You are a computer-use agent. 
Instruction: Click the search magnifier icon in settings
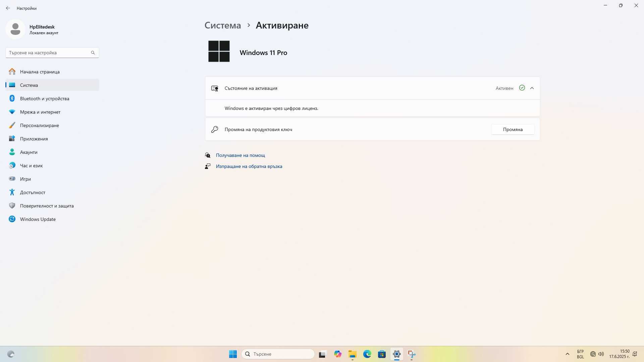click(x=93, y=53)
